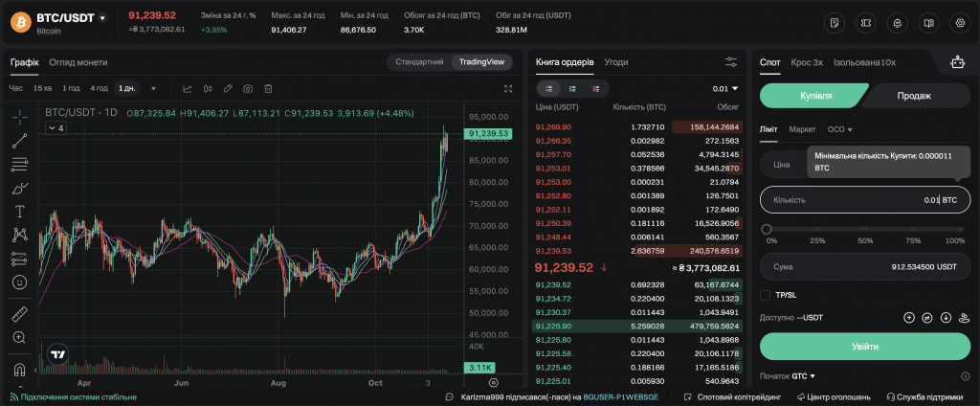Open the 0.01 price grouping dropdown
This screenshot has height=406, width=980.
pos(725,89)
